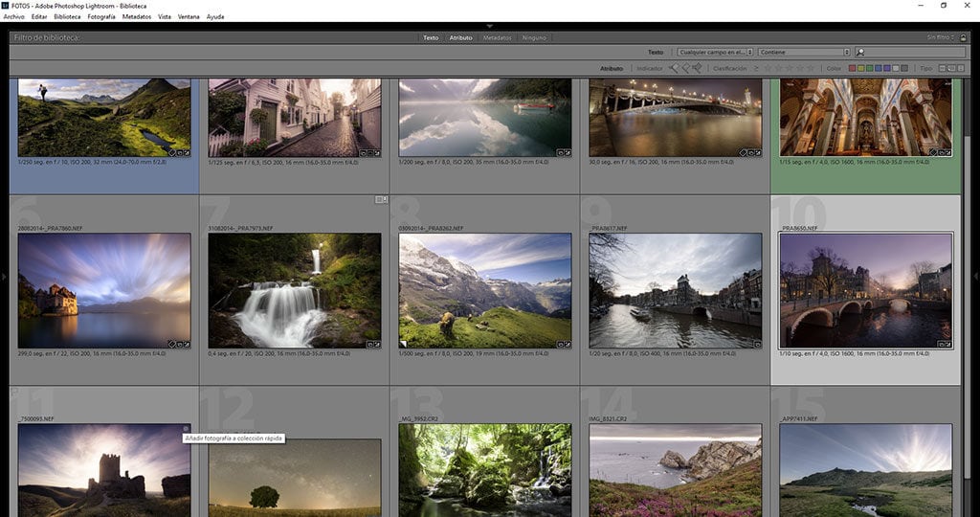Click the first rating star in filter bar
The width and height of the screenshot is (980, 517).
point(768,69)
